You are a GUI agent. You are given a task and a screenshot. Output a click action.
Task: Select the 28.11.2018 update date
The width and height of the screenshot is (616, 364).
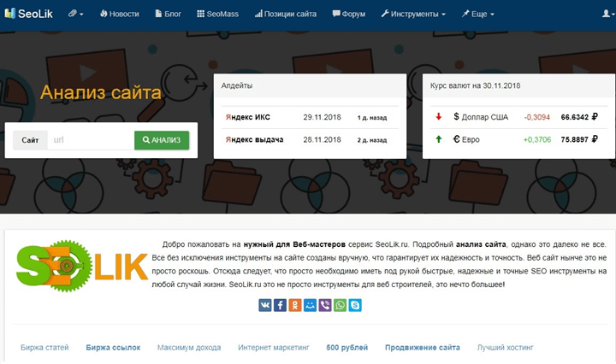323,139
